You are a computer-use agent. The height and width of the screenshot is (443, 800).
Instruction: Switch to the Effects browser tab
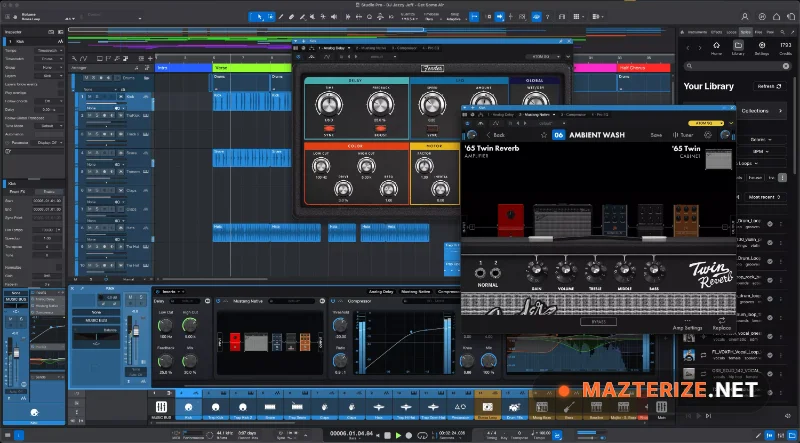pos(716,32)
